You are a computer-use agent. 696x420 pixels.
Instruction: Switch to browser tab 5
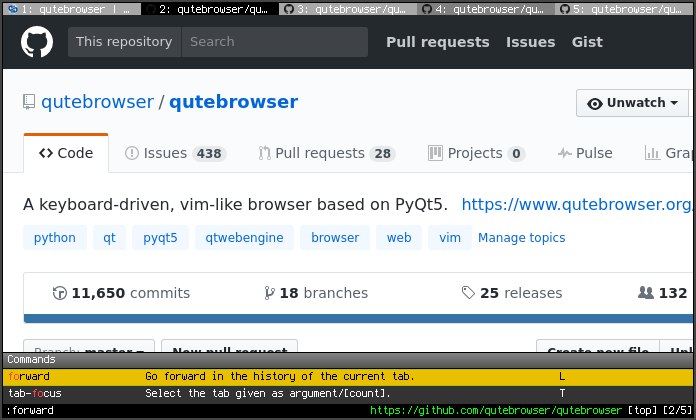pyautogui.click(x=624, y=9)
